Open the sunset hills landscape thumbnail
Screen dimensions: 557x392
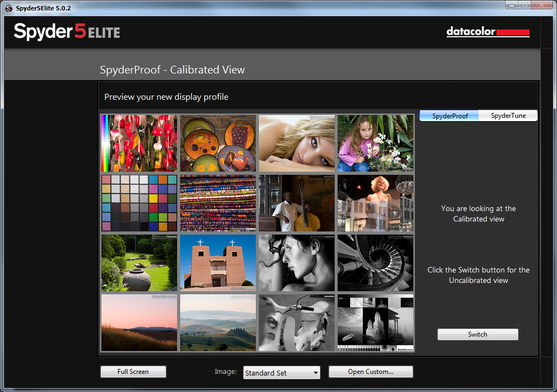coord(139,323)
